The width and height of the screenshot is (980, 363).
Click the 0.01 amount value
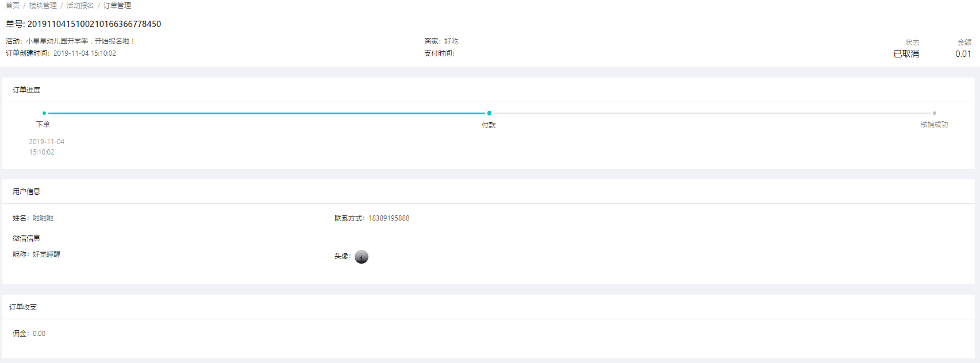click(963, 54)
